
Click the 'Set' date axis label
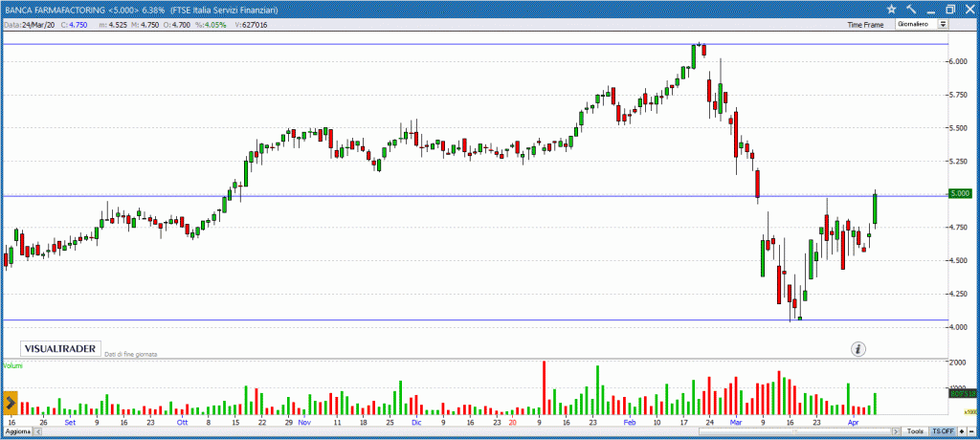(70, 423)
